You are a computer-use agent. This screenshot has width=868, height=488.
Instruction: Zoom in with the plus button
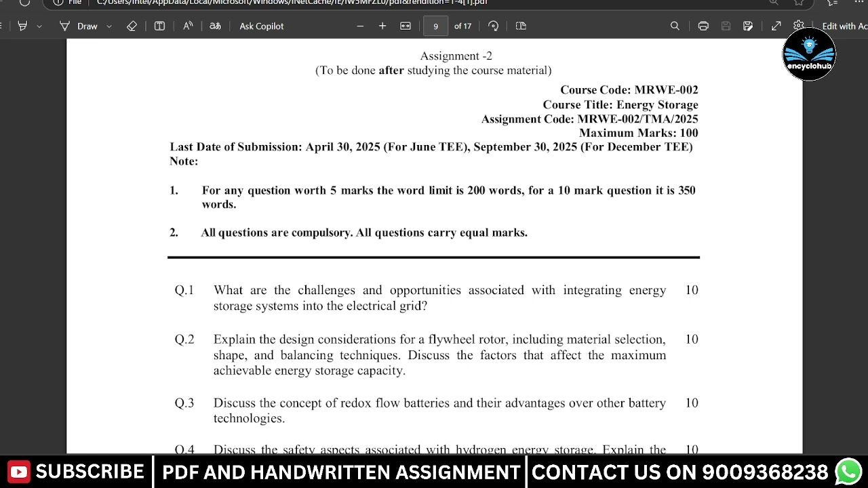tap(382, 26)
